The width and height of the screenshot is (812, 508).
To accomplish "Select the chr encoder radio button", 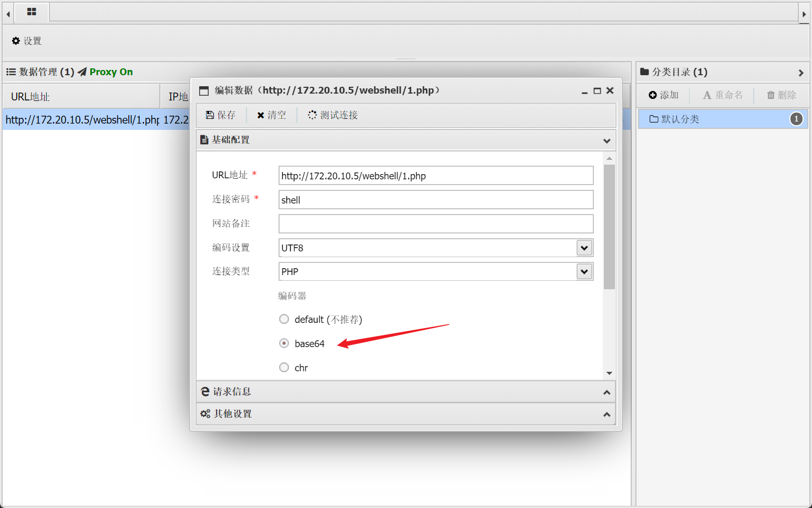I will [x=284, y=368].
